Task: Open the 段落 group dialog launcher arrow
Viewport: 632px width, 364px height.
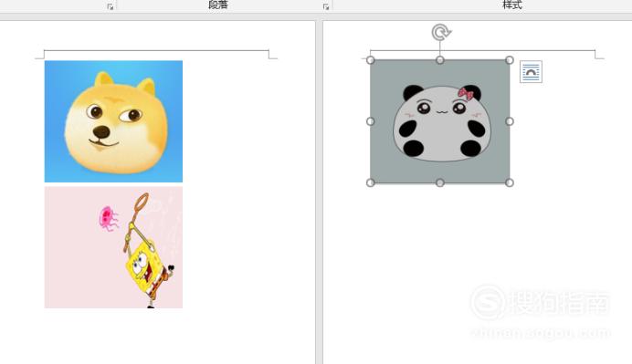Action: tap(326, 6)
